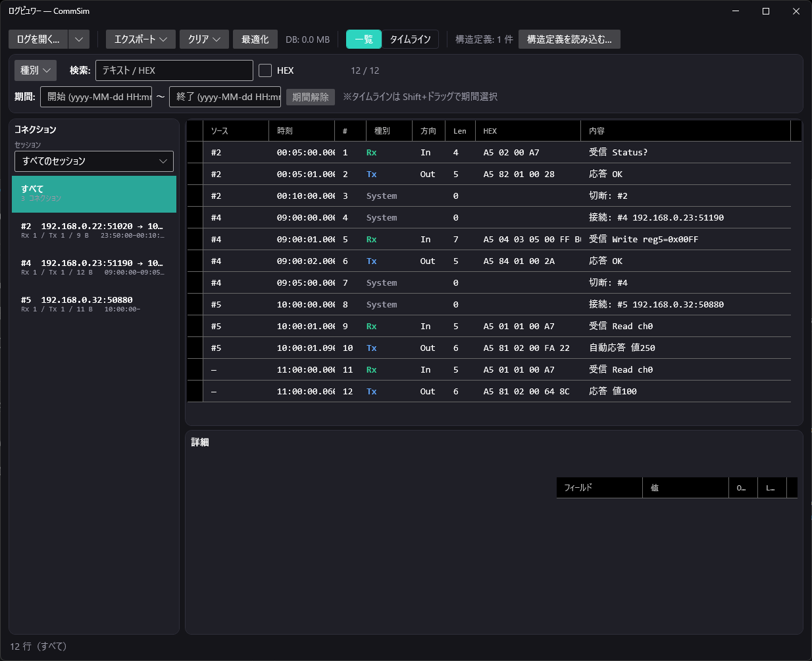The height and width of the screenshot is (661, 812).
Task: Select the row 応答 値100
Action: [489, 391]
